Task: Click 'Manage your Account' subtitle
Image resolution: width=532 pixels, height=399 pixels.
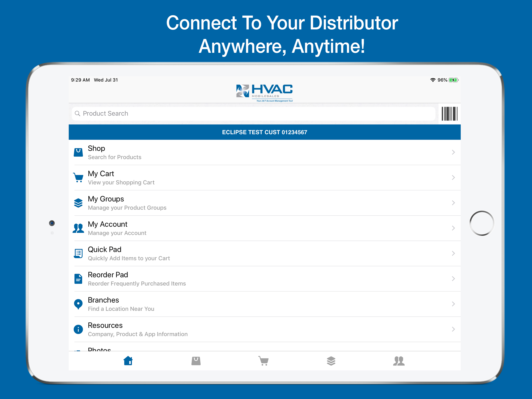Action: pyautogui.click(x=117, y=233)
